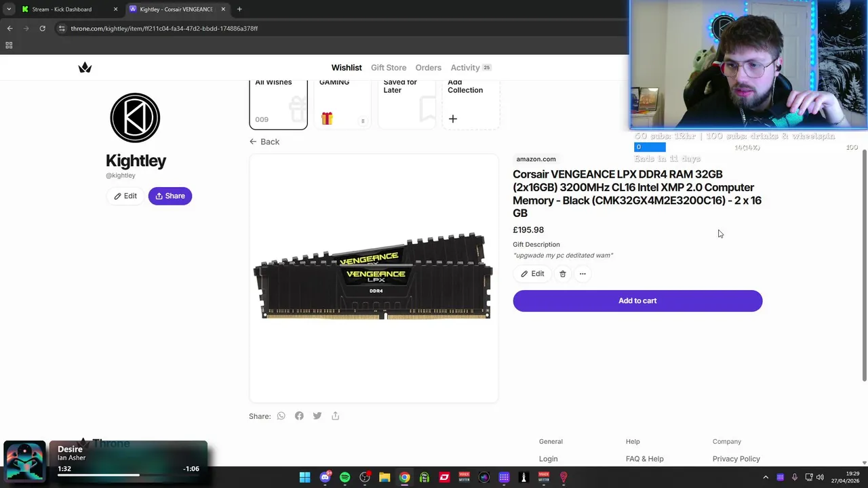Click the browser back arrow
The height and width of the screenshot is (488, 868).
pos(9,28)
